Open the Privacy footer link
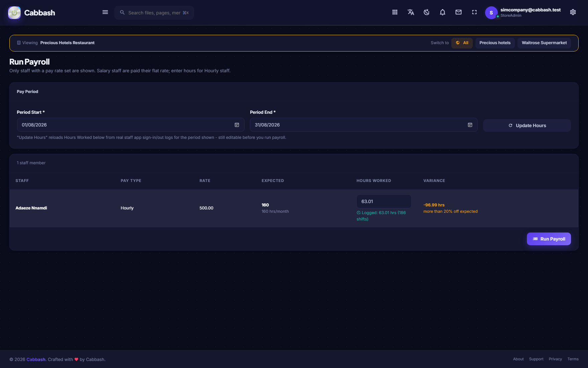Screen dimensions: 588x368 coord(555,359)
